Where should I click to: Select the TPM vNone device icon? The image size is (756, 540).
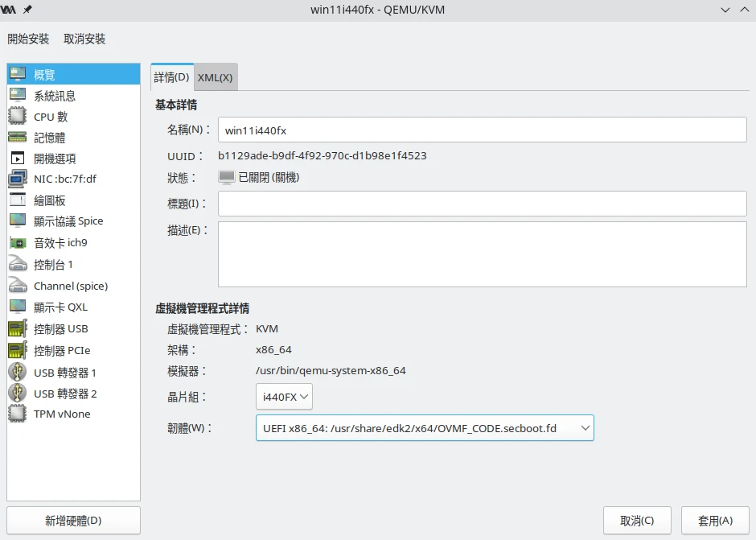(x=18, y=414)
